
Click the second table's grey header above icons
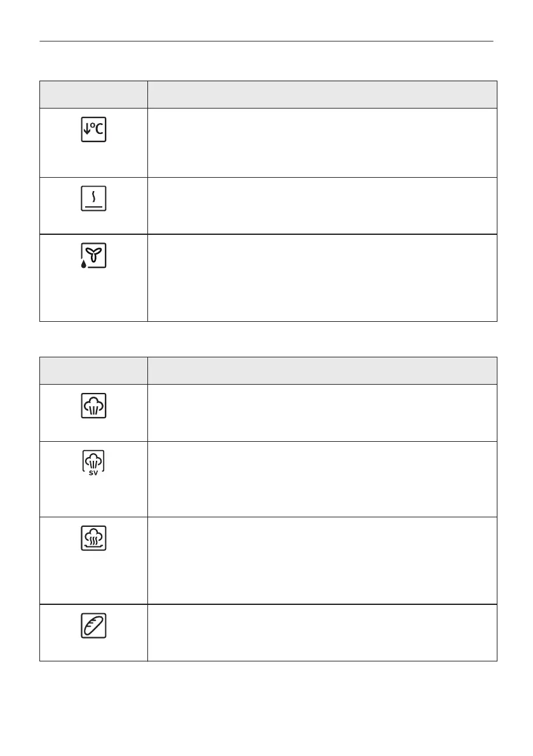click(93, 370)
